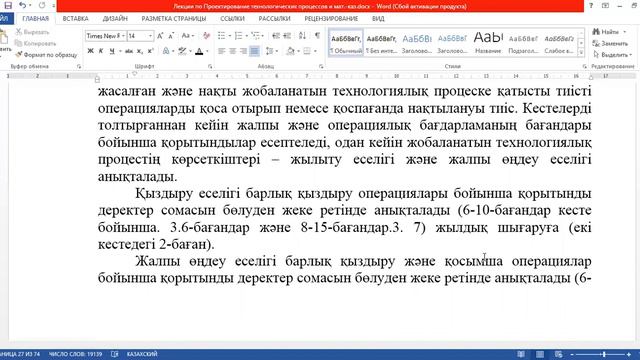Open the multilevel list dropdown
This screenshot has height=360, width=640.
pyautogui.click(x=263, y=36)
